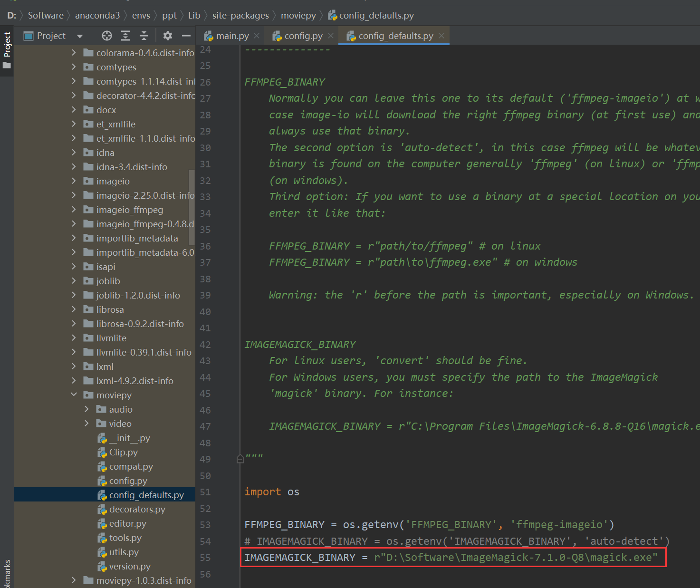This screenshot has height=588, width=700.
Task: Click the Select Opened File target icon
Action: 107,36
